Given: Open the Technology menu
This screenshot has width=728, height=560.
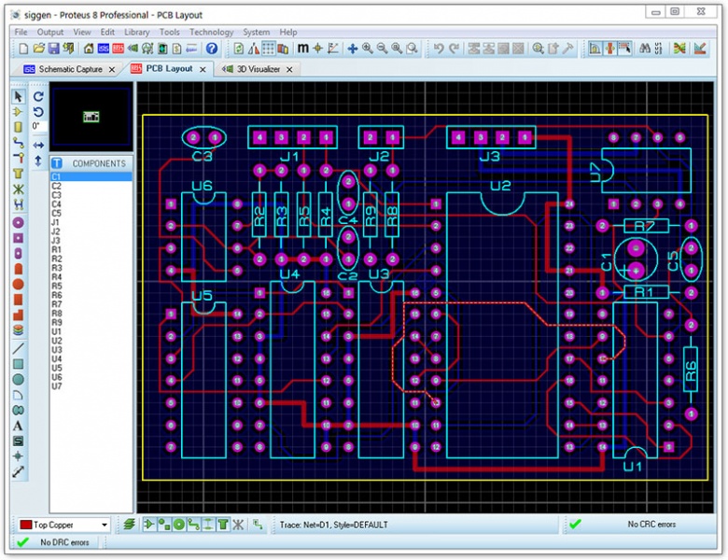Looking at the screenshot, I should pos(211,32).
